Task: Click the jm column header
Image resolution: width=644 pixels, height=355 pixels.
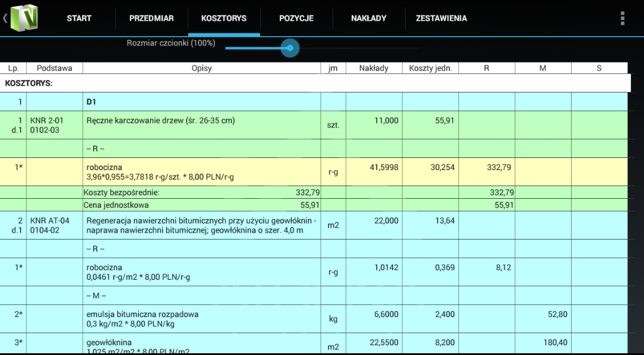Action: [x=333, y=68]
